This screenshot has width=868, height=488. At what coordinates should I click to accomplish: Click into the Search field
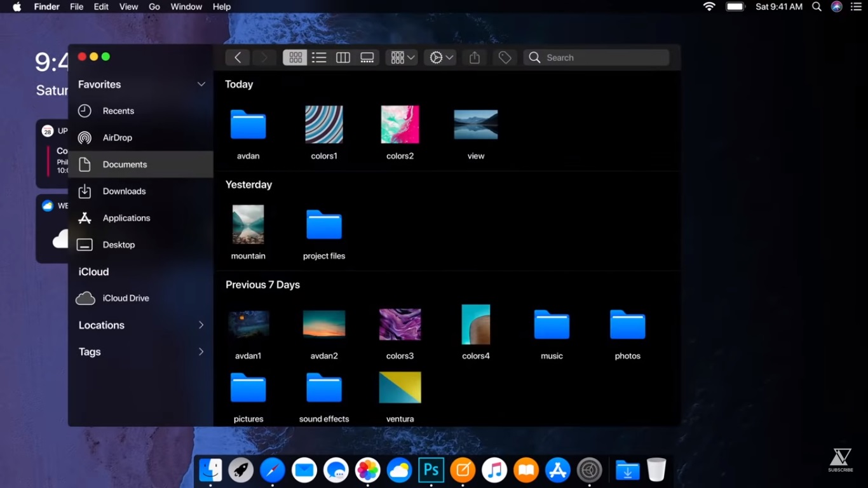597,58
